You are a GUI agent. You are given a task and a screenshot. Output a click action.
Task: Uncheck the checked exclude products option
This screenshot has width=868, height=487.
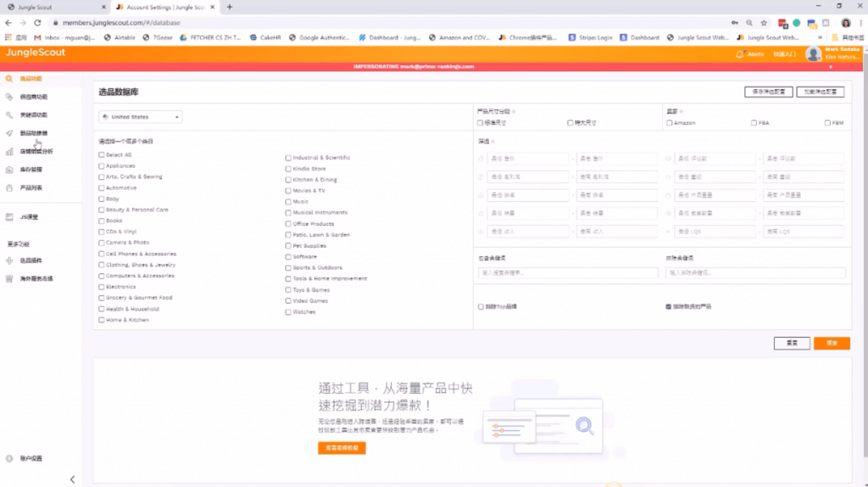[x=668, y=306]
